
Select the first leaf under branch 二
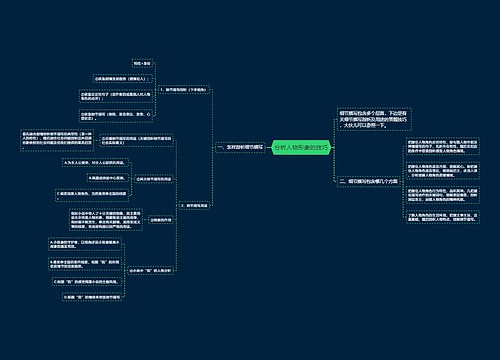442,146
